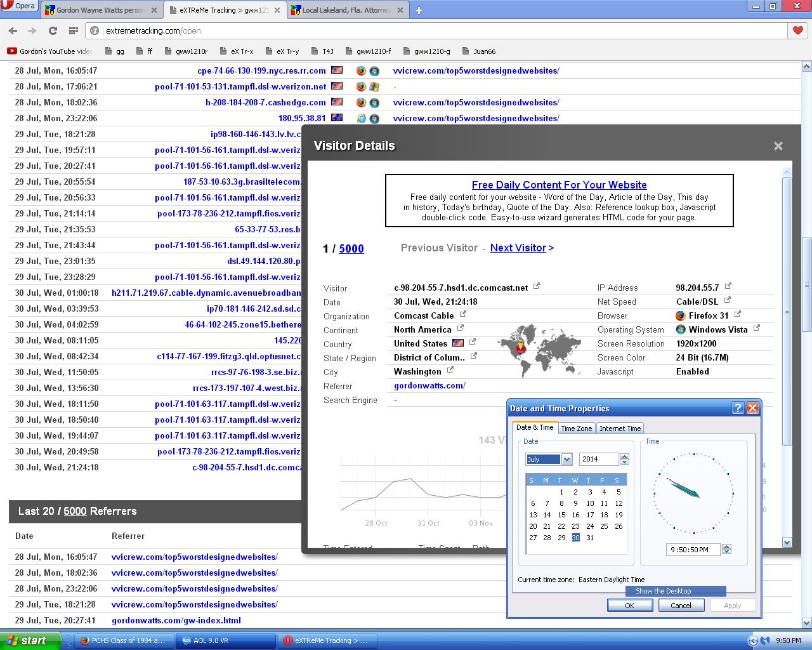Click the time field up spinner arrow
Image resolution: width=812 pixels, height=650 pixels.
[727, 547]
